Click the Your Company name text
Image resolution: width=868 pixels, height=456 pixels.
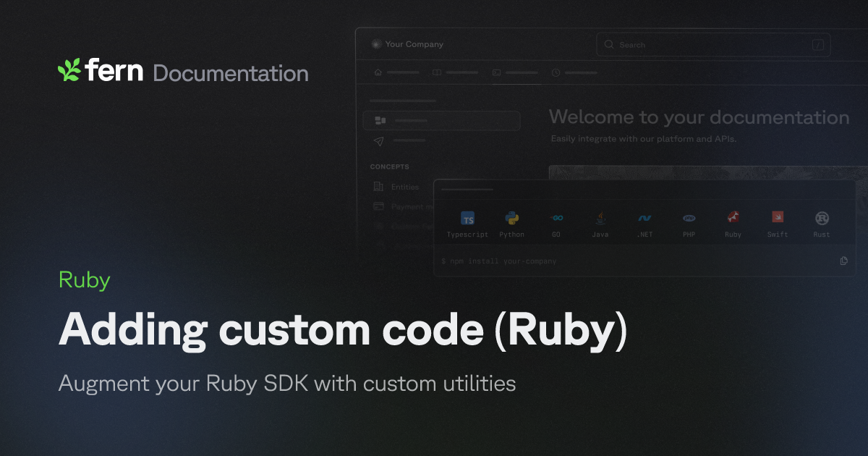(414, 44)
